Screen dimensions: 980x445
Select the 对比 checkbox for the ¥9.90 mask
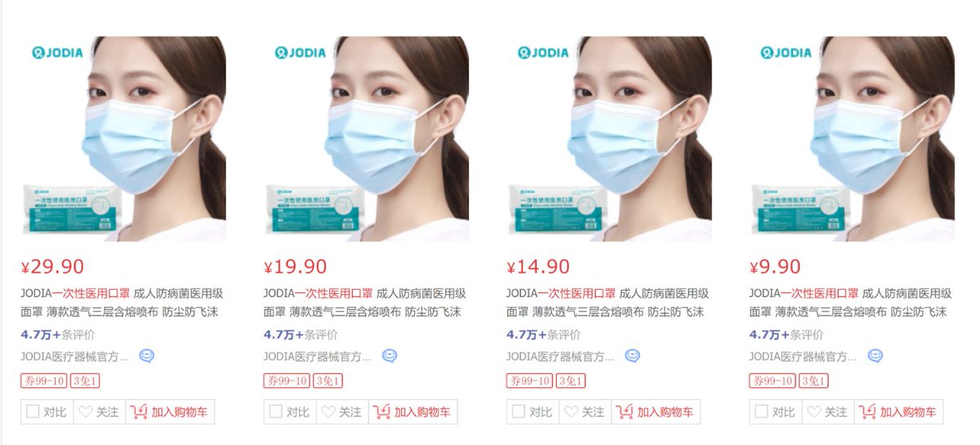click(761, 412)
